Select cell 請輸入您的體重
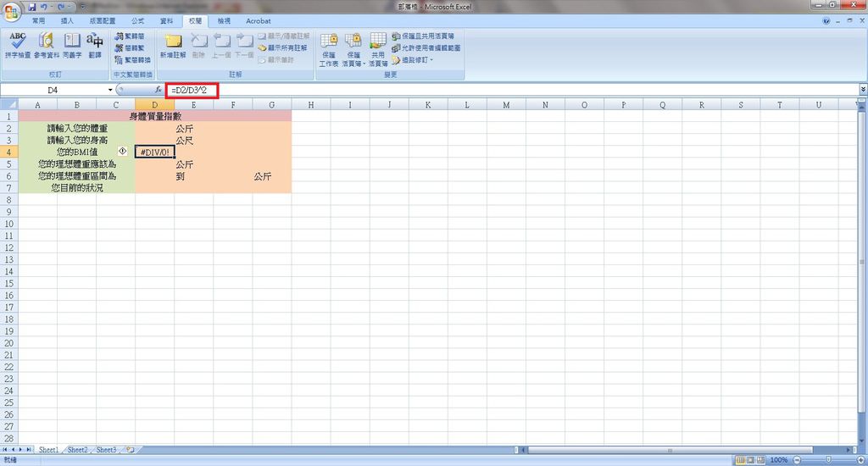 pos(77,128)
